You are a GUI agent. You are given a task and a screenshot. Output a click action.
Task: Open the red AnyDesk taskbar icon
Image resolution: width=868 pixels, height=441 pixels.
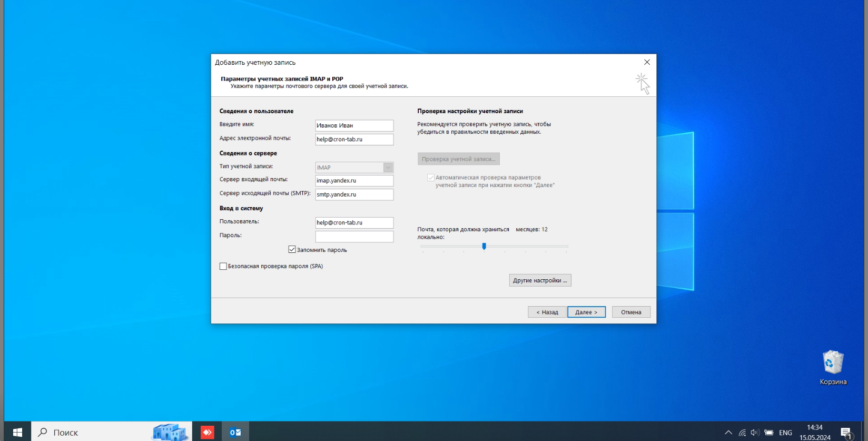pyautogui.click(x=208, y=432)
